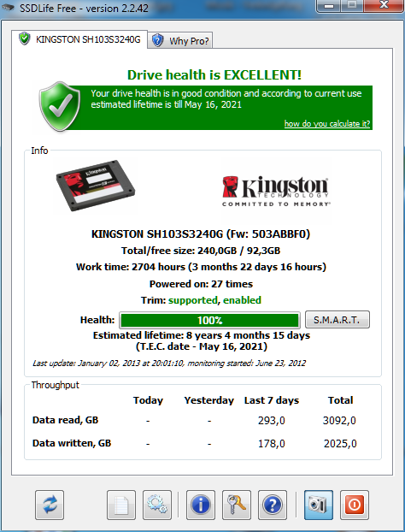Click the Trim 'supported, enabled' text
The height and width of the screenshot is (532, 405).
pyautogui.click(x=214, y=300)
